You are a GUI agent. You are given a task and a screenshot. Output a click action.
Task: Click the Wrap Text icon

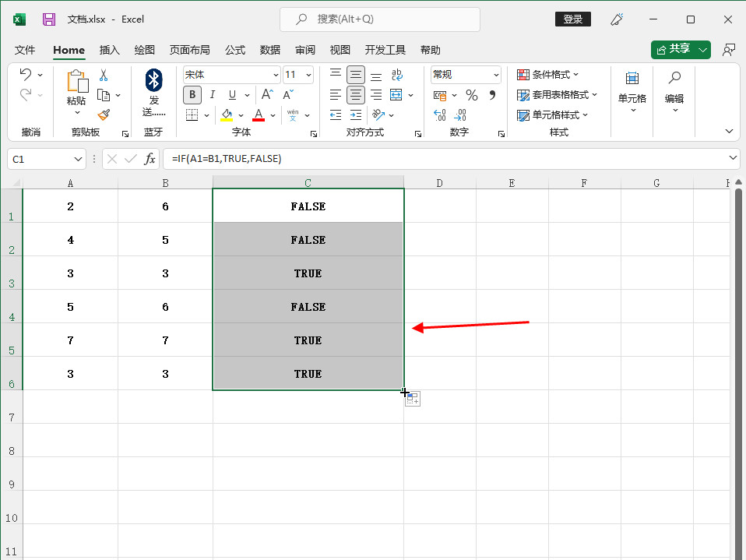397,75
